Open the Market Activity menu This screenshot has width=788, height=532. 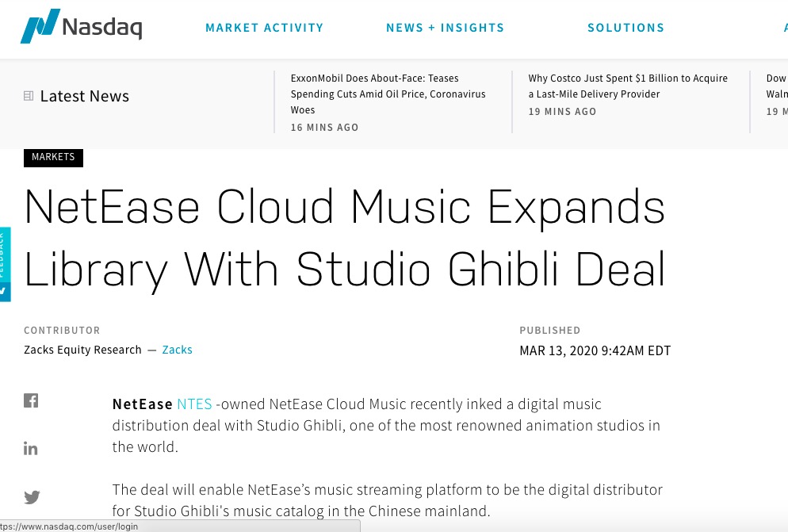pyautogui.click(x=264, y=28)
